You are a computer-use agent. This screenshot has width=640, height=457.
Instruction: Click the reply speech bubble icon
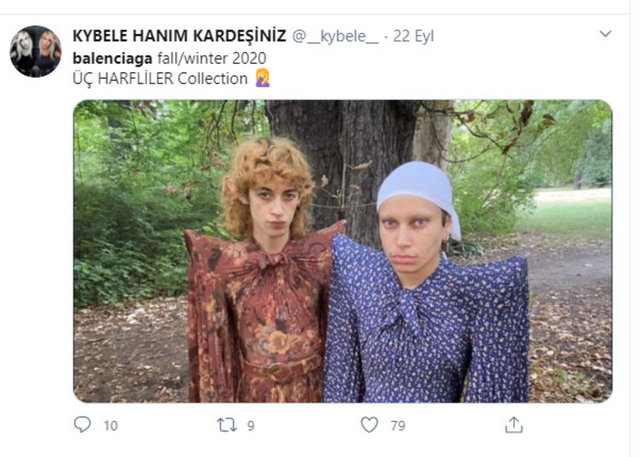(82, 425)
